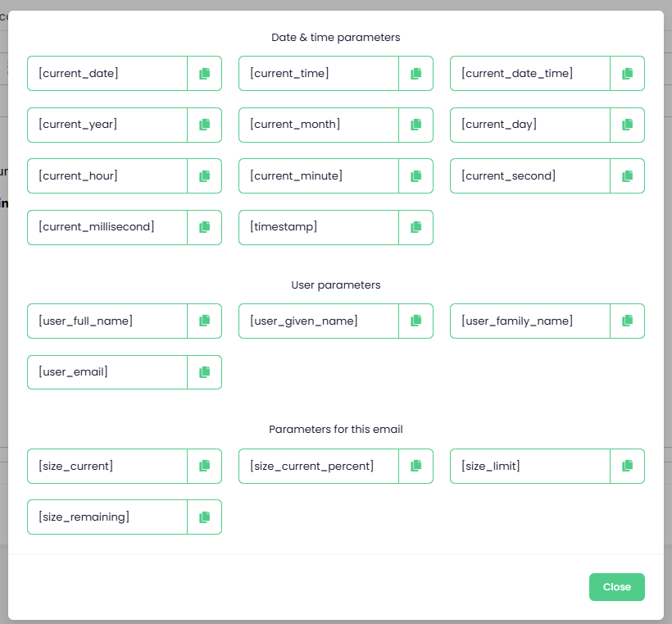Click the [size_current] parameter field
Viewport: 672px width, 624px height.
pyautogui.click(x=107, y=467)
